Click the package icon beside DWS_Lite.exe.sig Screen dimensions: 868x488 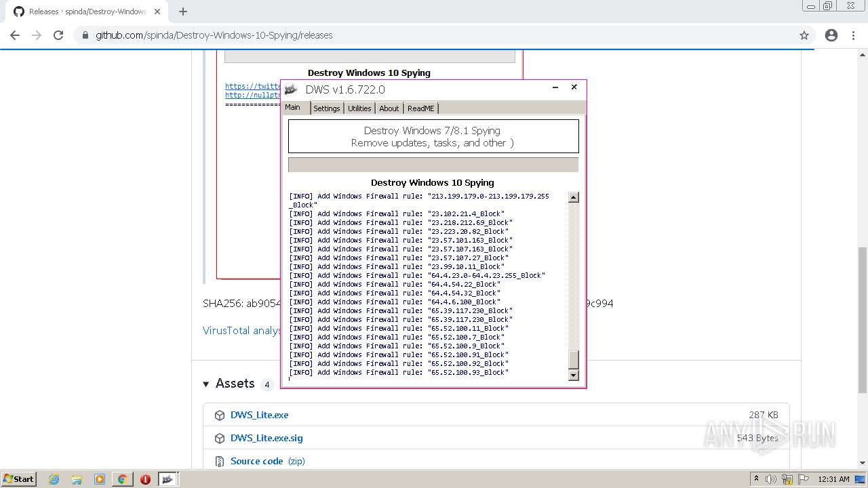point(220,439)
